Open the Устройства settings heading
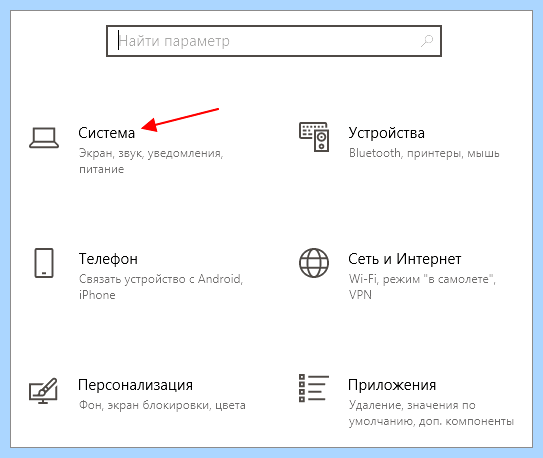Image resolution: width=543 pixels, height=458 pixels. coord(386,133)
